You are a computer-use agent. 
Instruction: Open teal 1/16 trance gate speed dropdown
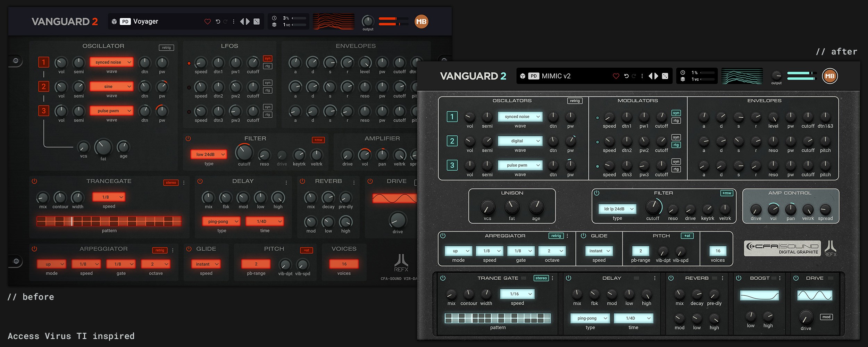(x=517, y=294)
